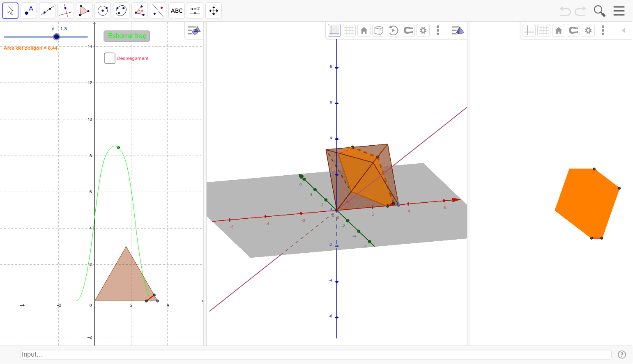The image size is (633, 364).
Task: Open 3D view more options dots
Action: click(438, 30)
